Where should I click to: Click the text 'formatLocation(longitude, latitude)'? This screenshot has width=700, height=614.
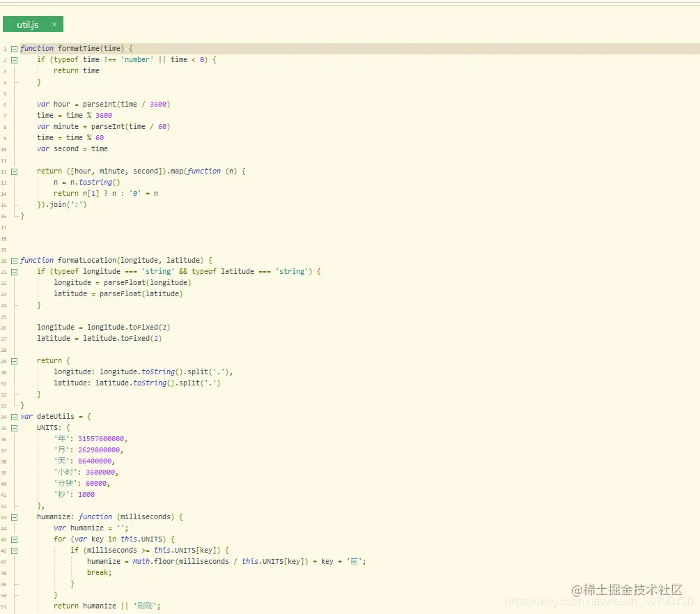coord(131,261)
